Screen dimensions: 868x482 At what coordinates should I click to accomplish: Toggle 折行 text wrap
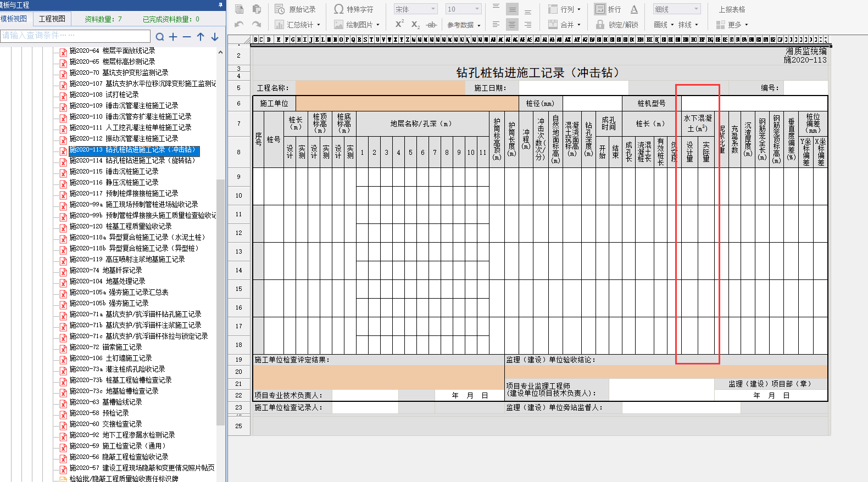[608, 9]
